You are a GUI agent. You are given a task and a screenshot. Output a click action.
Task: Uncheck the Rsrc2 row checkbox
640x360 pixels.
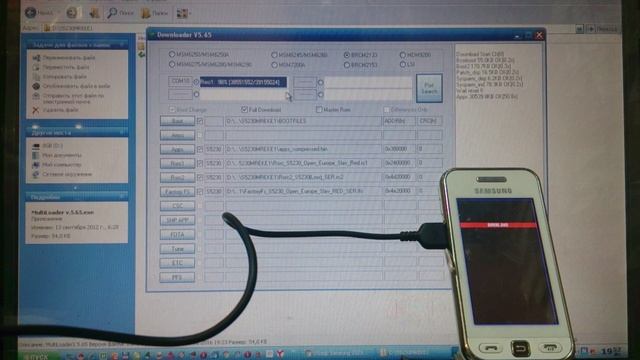pos(200,177)
